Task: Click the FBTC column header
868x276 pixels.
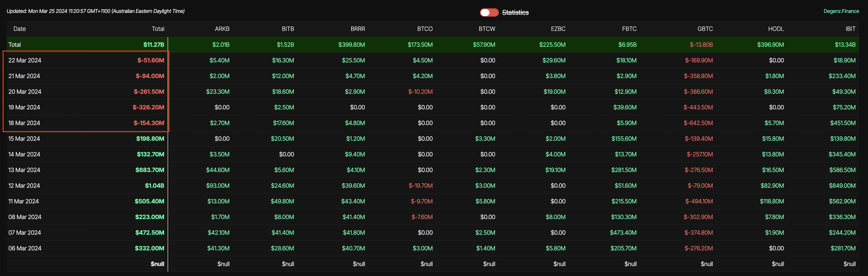Action: (x=629, y=29)
